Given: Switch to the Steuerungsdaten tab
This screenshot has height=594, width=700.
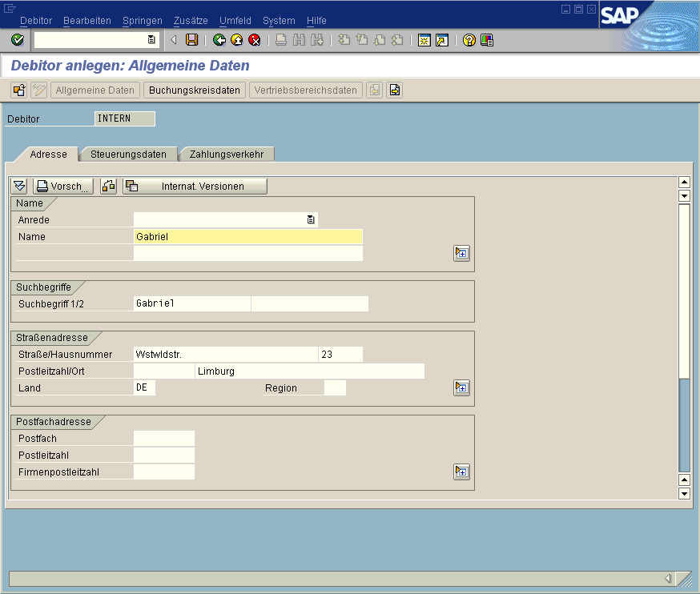Looking at the screenshot, I should (x=129, y=155).
